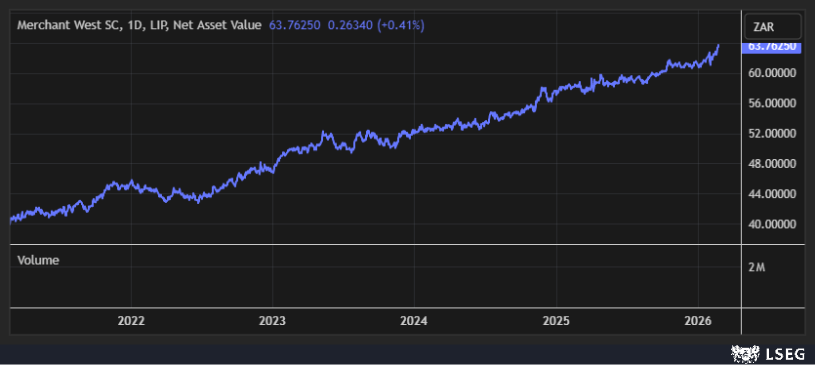Screen dimensions: 815x365
Task: Click the 2026 date axis label
Action: [698, 321]
